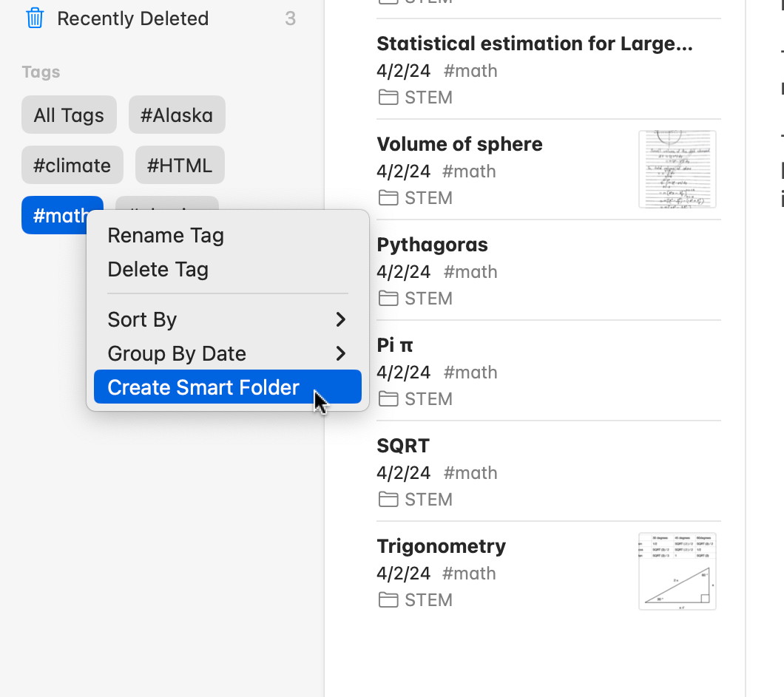Image resolution: width=784 pixels, height=697 pixels.
Task: Toggle the #HTML tag filter
Action: tap(179, 166)
